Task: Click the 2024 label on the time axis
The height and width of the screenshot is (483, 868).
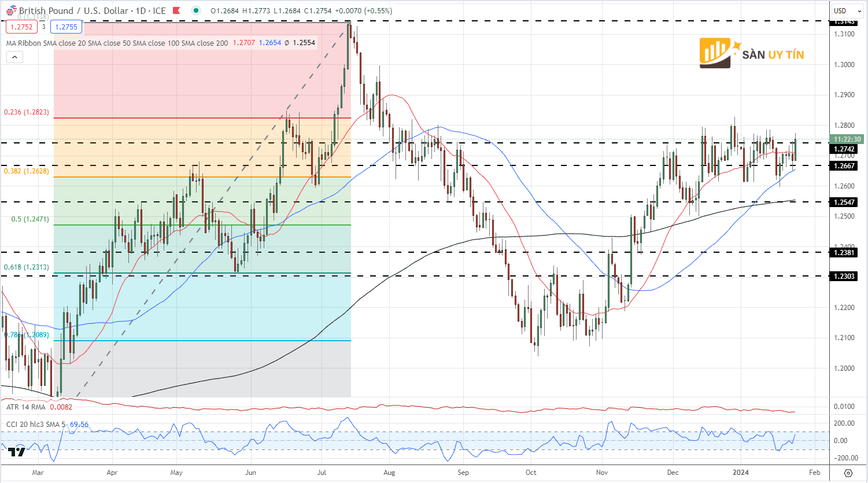Action: click(x=741, y=473)
